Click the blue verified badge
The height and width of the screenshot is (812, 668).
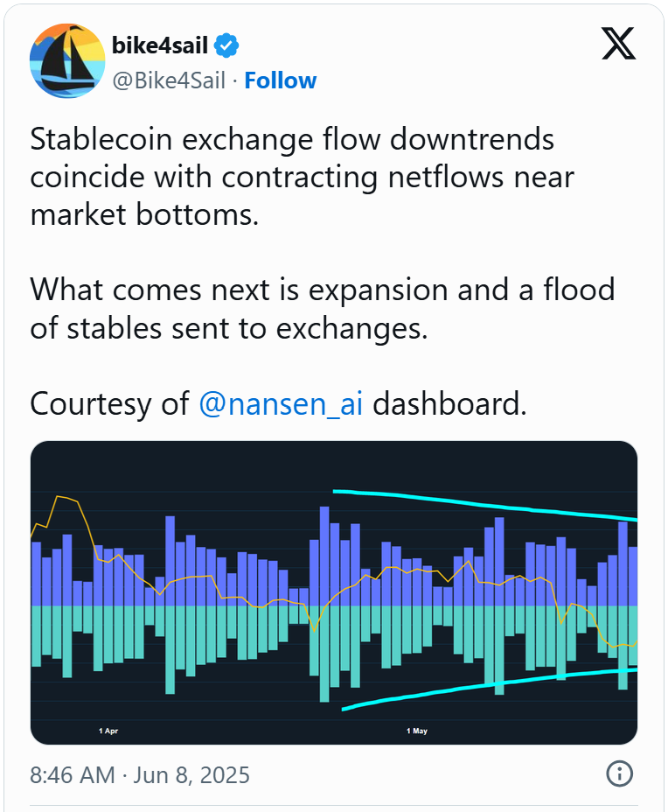click(226, 45)
